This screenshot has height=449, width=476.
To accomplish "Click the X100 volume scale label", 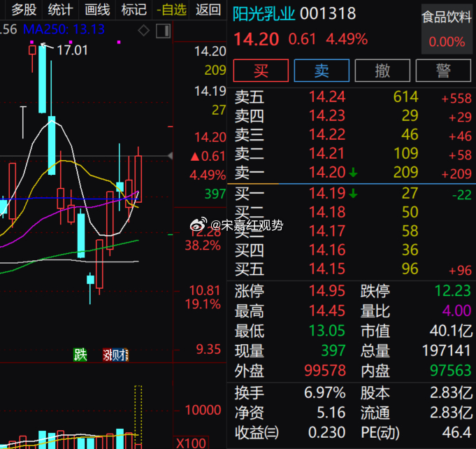I will pos(192,443).
